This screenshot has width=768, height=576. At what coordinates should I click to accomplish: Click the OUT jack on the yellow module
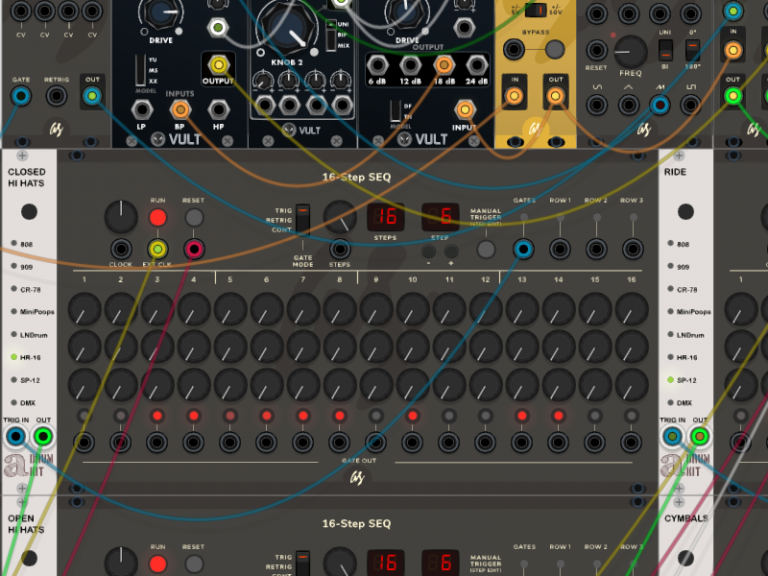click(555, 96)
